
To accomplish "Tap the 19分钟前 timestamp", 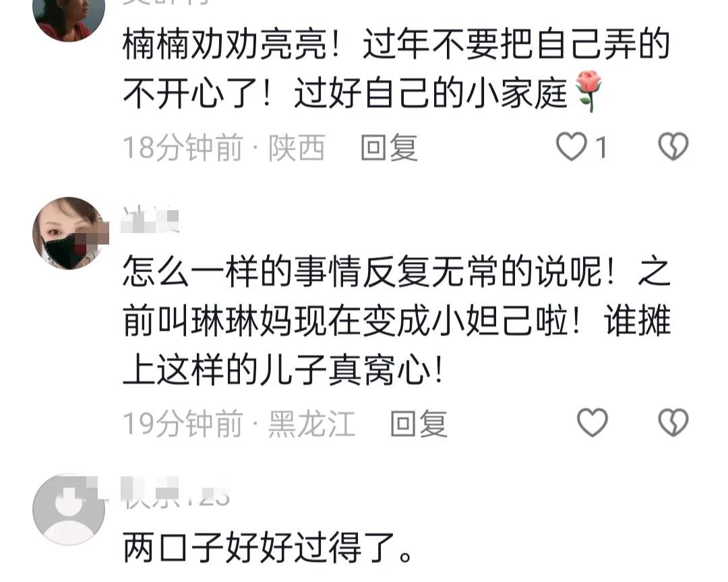I will click(183, 423).
